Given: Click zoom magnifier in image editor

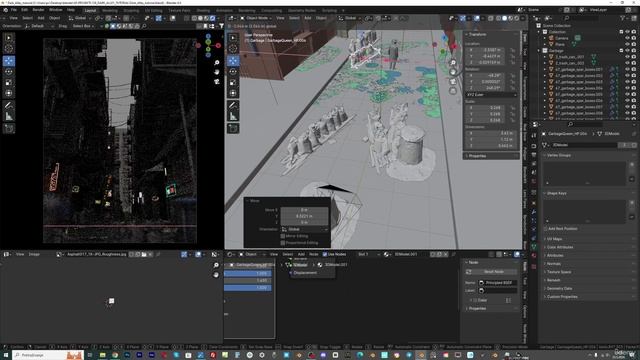Looking at the screenshot, I should pos(216,265).
